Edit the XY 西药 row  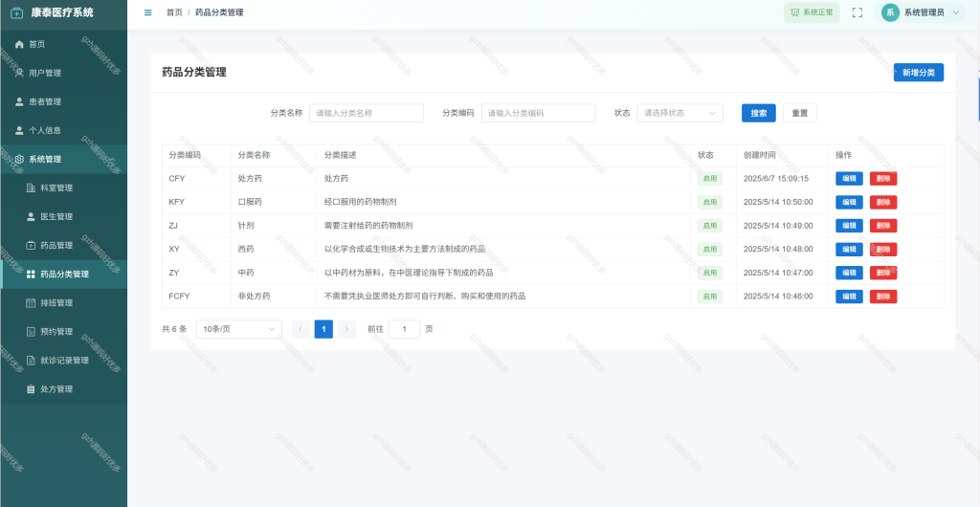(850, 249)
